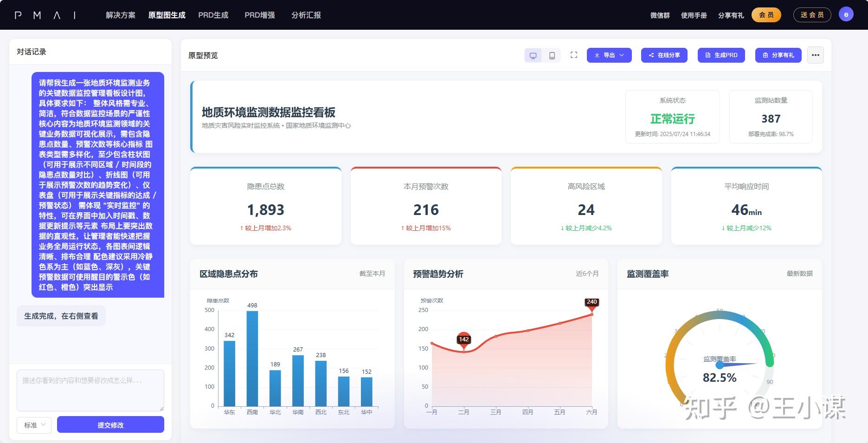Open the 标准 mode dropdown
Viewport: 868px width, 443px height.
click(34, 425)
